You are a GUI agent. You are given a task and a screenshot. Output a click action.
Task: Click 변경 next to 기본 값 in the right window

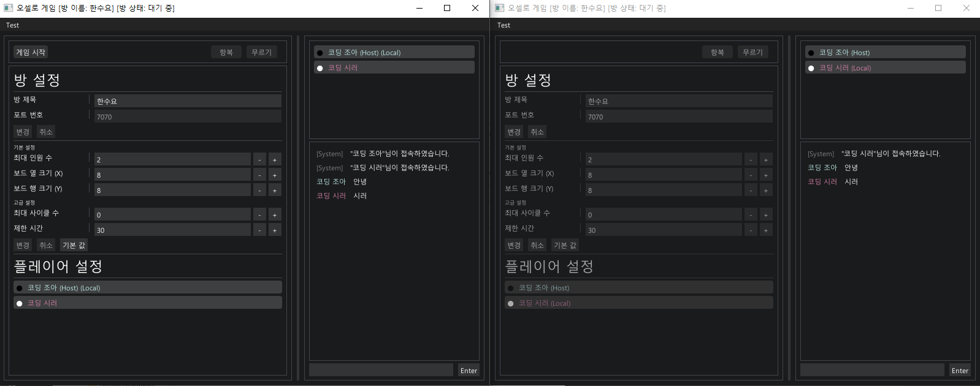click(514, 245)
